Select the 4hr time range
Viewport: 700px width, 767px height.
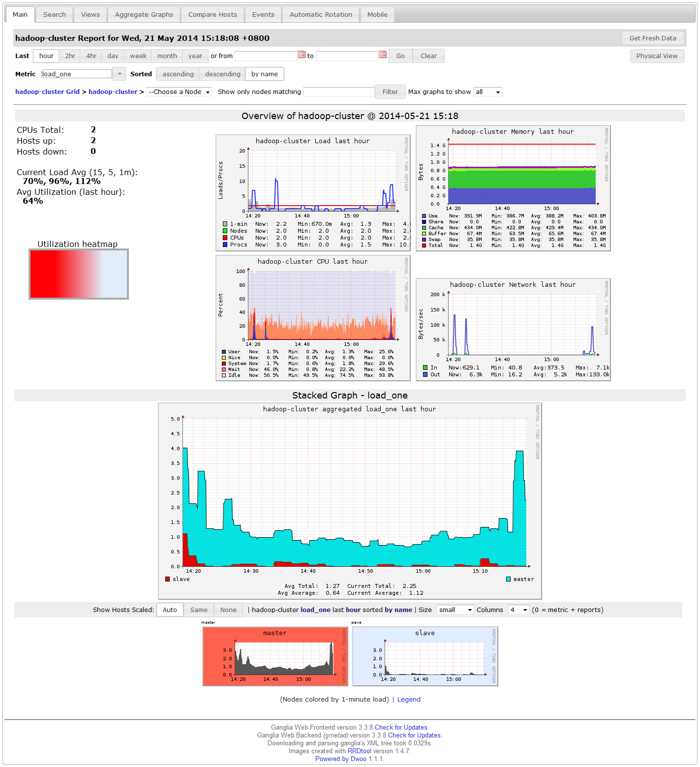coord(91,56)
